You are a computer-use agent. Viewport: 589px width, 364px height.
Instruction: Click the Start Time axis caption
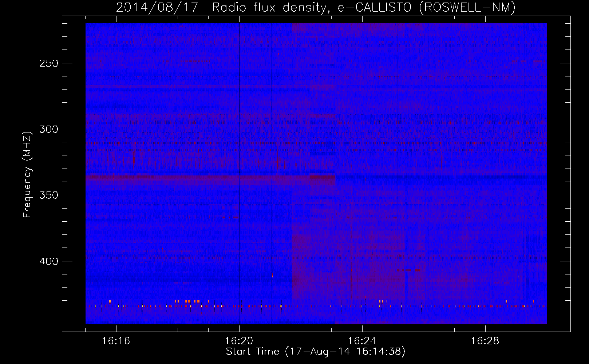coord(316,352)
